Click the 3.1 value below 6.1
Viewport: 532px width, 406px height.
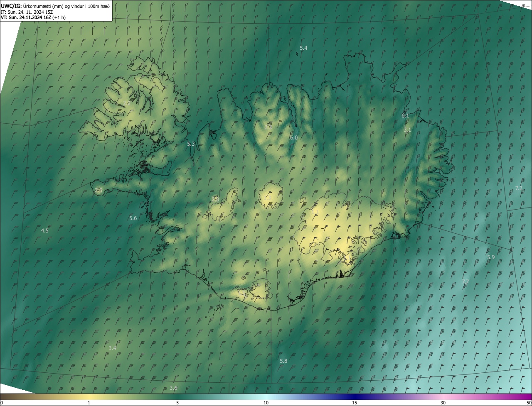point(407,130)
